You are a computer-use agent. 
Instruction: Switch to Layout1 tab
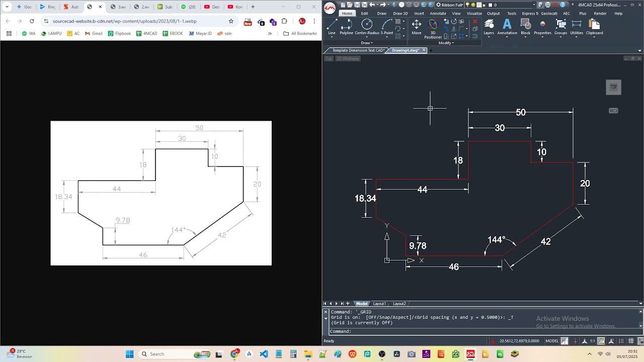pyautogui.click(x=379, y=304)
